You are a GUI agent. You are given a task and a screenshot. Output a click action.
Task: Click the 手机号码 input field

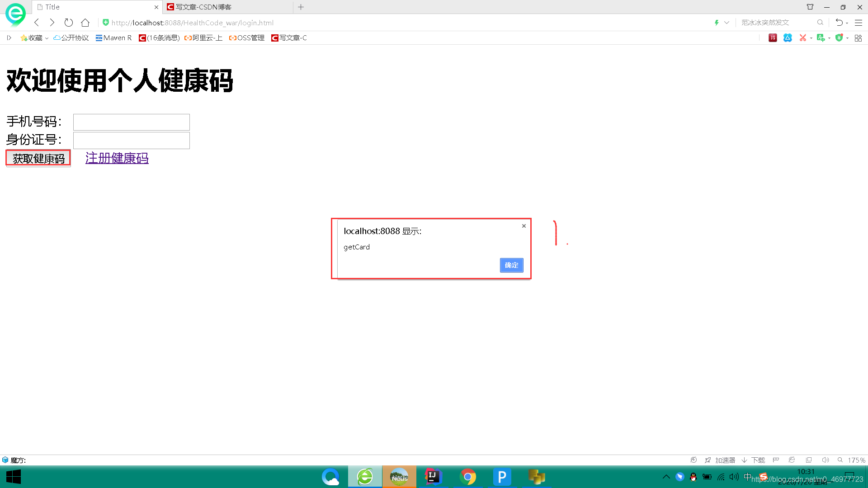pyautogui.click(x=132, y=122)
